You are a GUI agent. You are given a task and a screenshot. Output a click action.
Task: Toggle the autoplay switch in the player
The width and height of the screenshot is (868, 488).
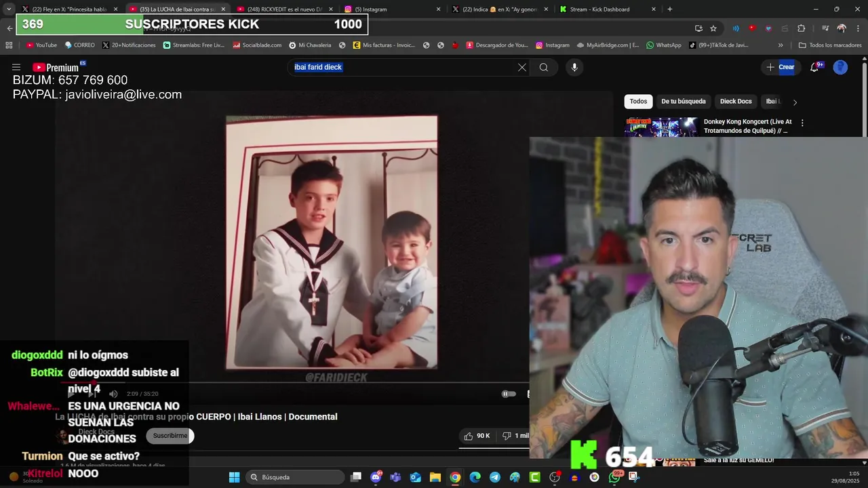coord(509,394)
